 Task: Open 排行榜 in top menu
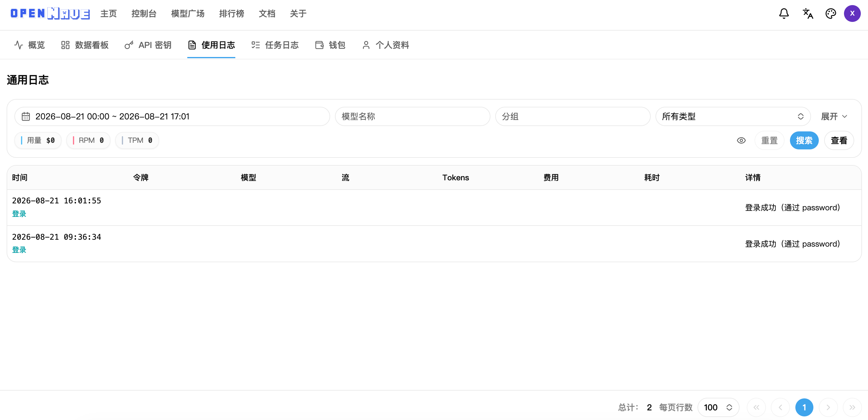point(231,13)
